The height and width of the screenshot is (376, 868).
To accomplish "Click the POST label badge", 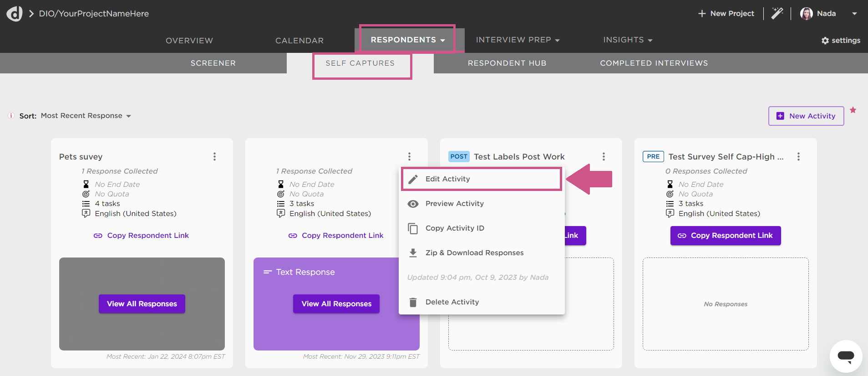I will coord(459,156).
